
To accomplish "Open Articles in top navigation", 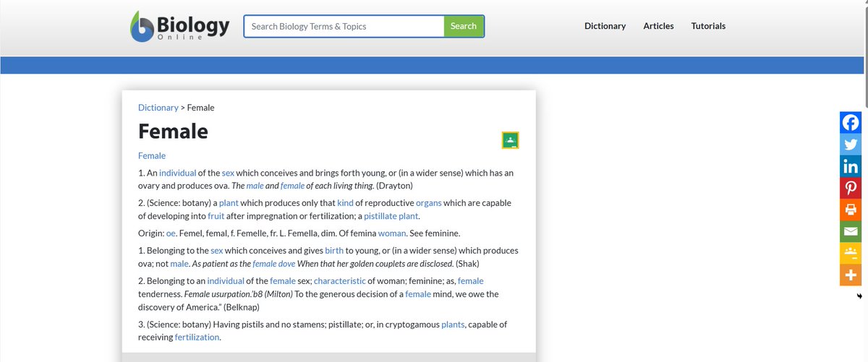I will click(x=658, y=26).
